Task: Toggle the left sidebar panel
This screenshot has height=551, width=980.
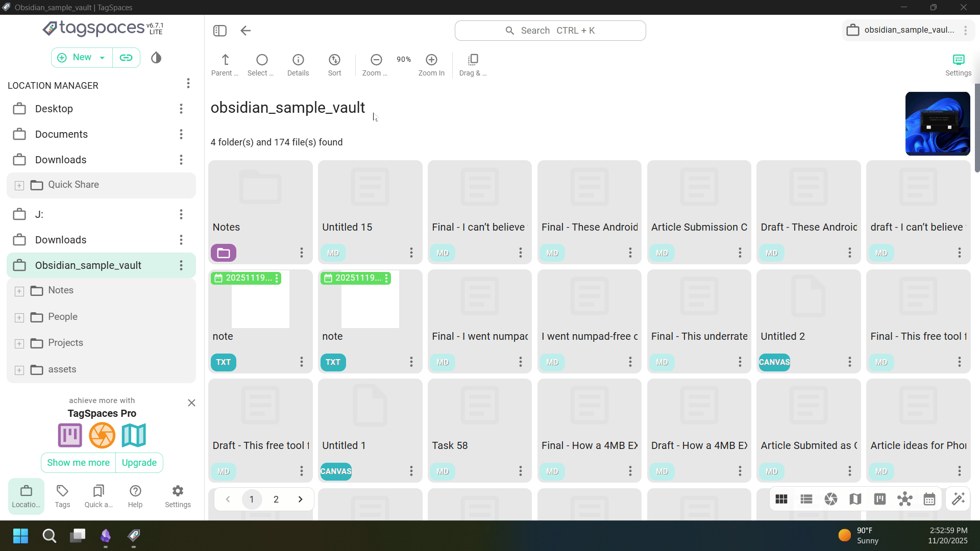Action: click(220, 31)
